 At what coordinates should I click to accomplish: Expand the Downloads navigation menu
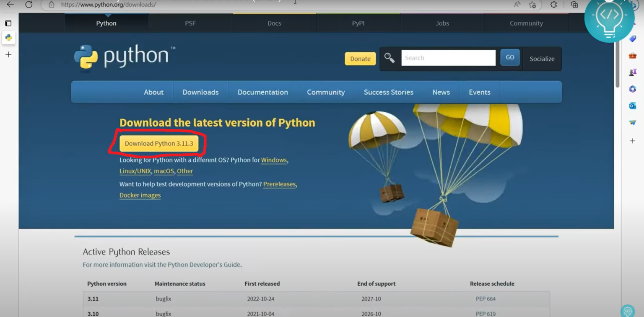[x=200, y=92]
